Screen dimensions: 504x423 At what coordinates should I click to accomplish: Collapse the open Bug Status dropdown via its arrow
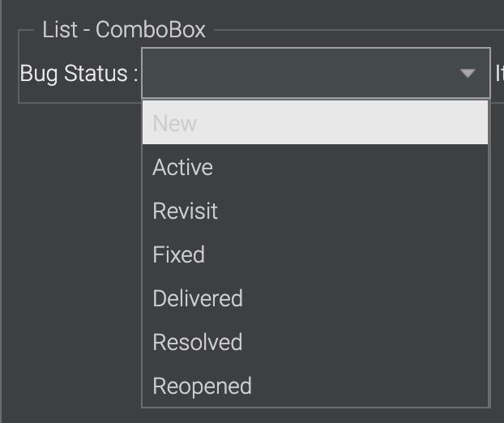coord(468,74)
